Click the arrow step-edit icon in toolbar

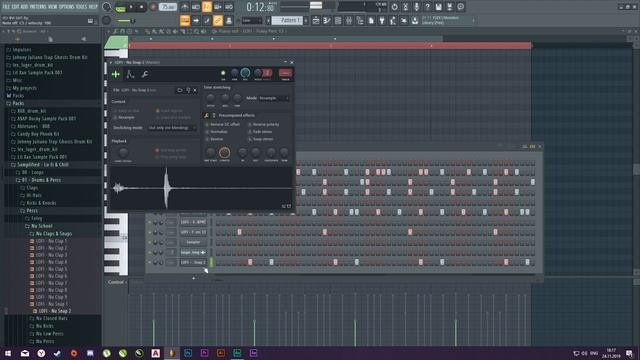point(196,20)
